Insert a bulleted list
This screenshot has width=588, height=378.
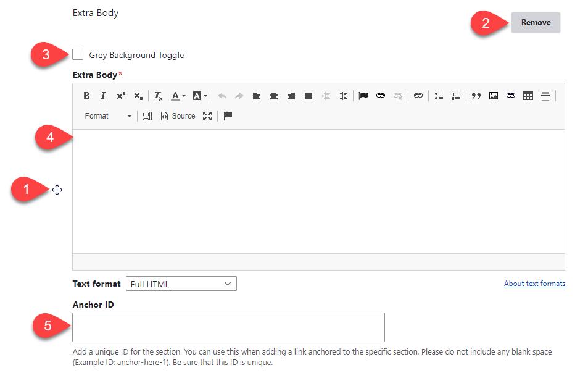[x=439, y=96]
